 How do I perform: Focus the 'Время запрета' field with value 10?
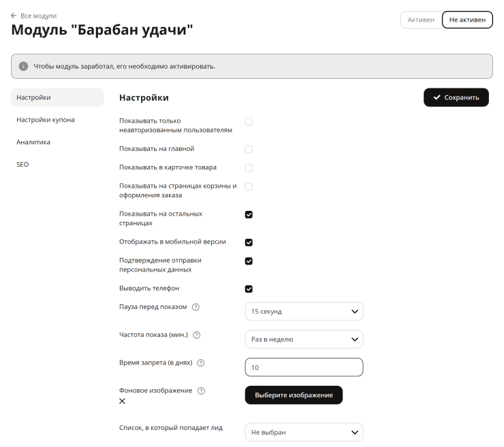tap(304, 367)
